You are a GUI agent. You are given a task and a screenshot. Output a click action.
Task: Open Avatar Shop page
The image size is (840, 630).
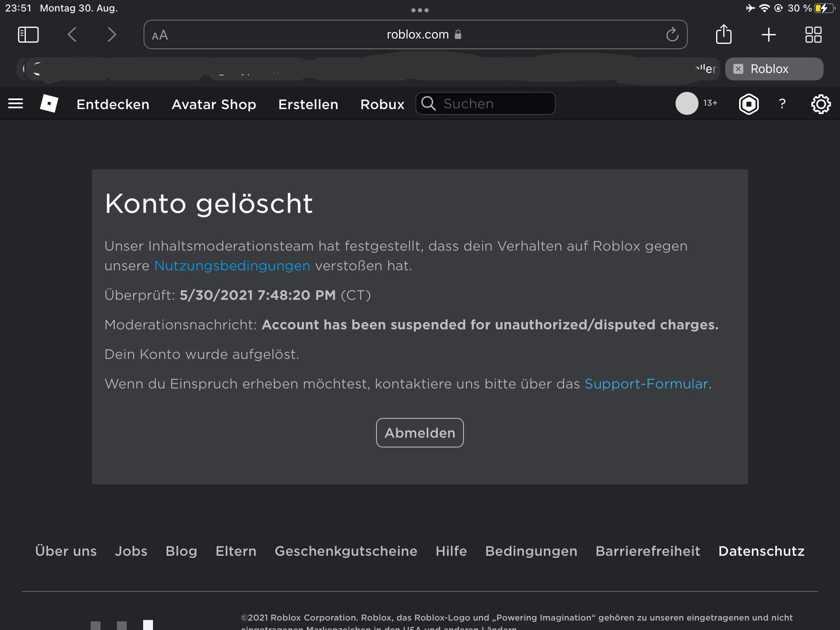214,104
